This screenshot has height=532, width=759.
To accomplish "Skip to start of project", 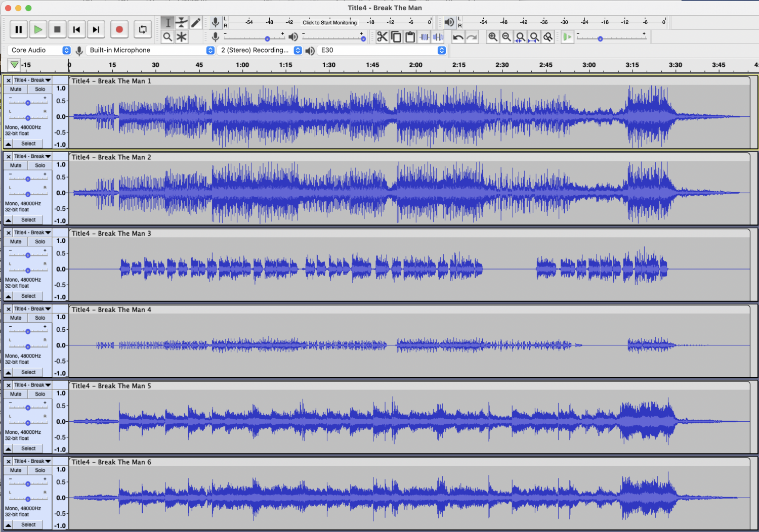I will [x=76, y=29].
